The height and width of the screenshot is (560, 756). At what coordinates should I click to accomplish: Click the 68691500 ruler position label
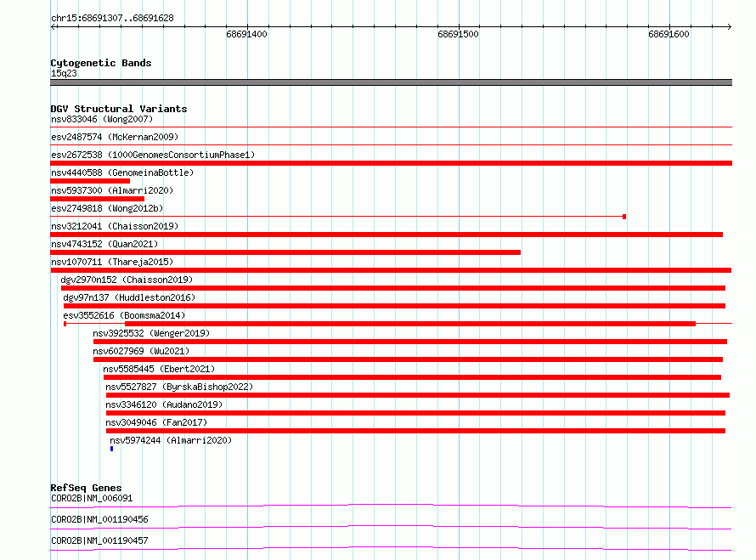458,34
